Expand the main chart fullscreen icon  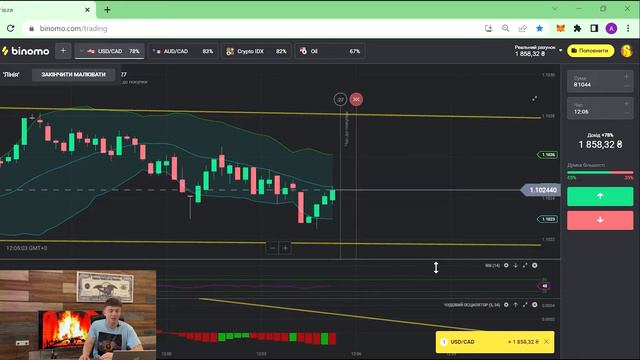(x=534, y=99)
